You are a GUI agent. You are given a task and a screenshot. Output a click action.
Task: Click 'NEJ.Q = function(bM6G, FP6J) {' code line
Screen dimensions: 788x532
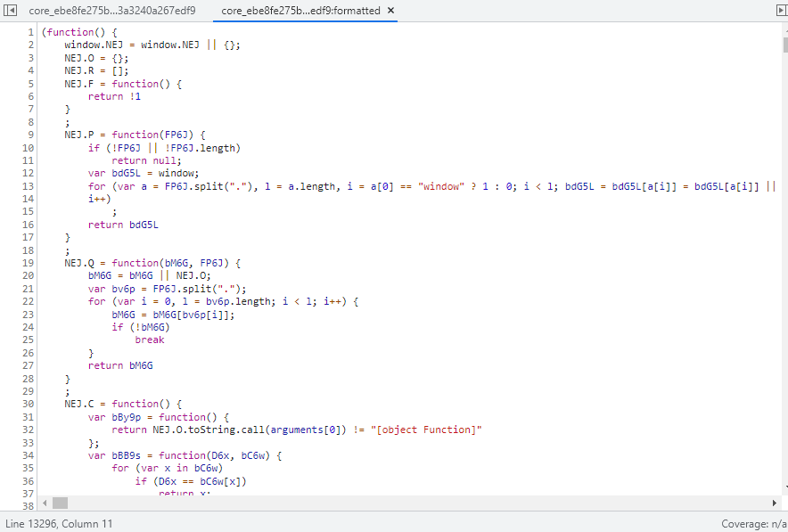point(152,263)
